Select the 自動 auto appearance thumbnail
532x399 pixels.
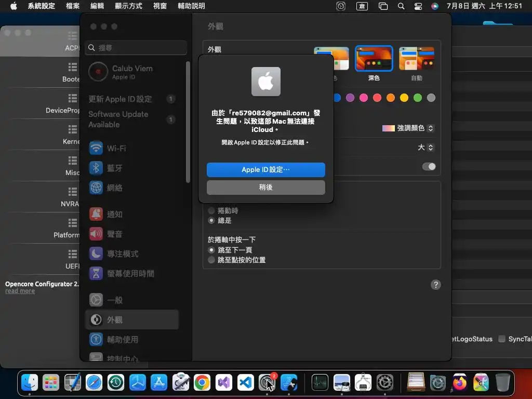(x=417, y=59)
